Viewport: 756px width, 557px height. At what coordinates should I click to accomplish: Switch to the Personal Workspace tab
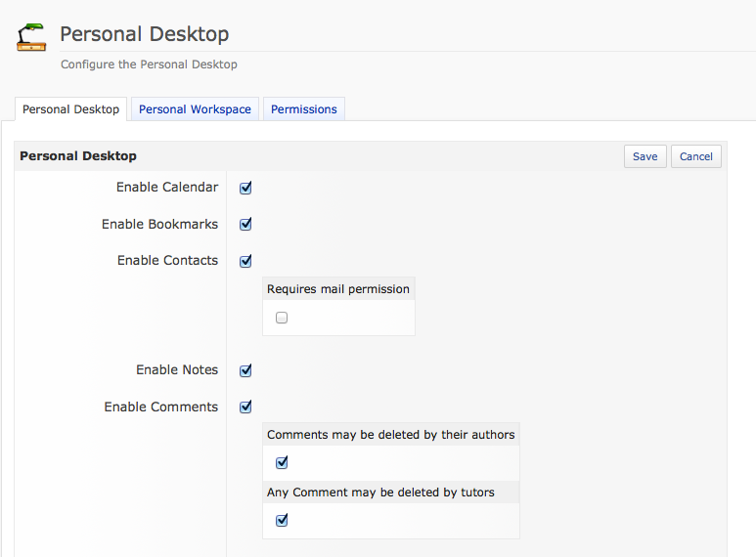tap(195, 109)
